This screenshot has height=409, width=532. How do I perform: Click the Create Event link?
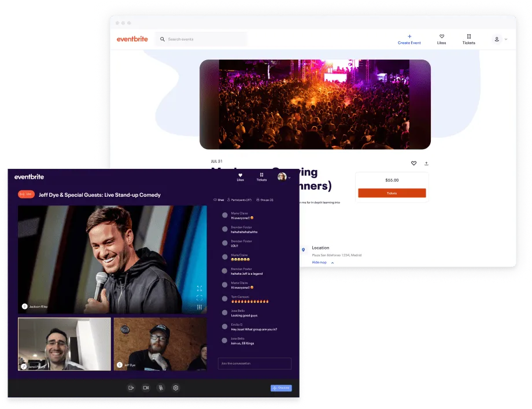(409, 39)
